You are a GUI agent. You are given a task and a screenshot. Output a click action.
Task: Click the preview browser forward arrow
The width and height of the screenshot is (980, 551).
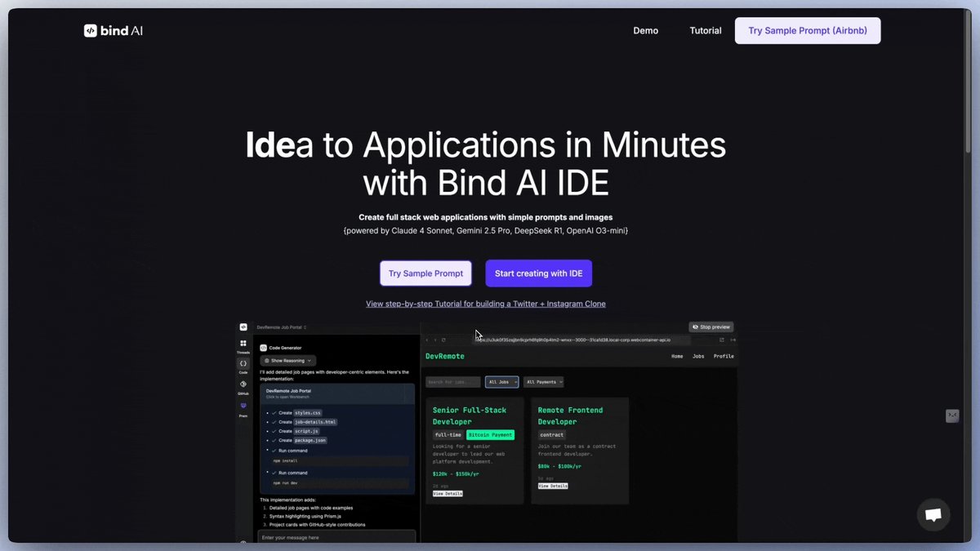pyautogui.click(x=434, y=340)
